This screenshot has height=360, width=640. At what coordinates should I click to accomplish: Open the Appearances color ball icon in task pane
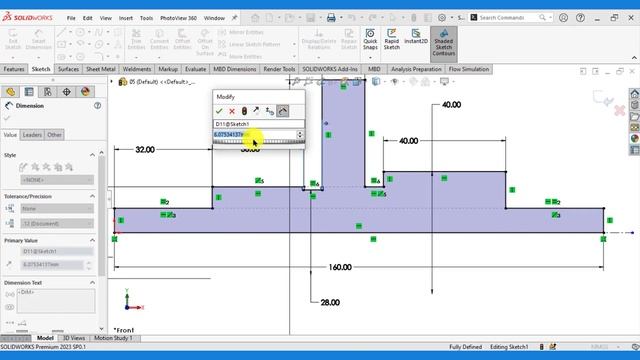[635, 139]
